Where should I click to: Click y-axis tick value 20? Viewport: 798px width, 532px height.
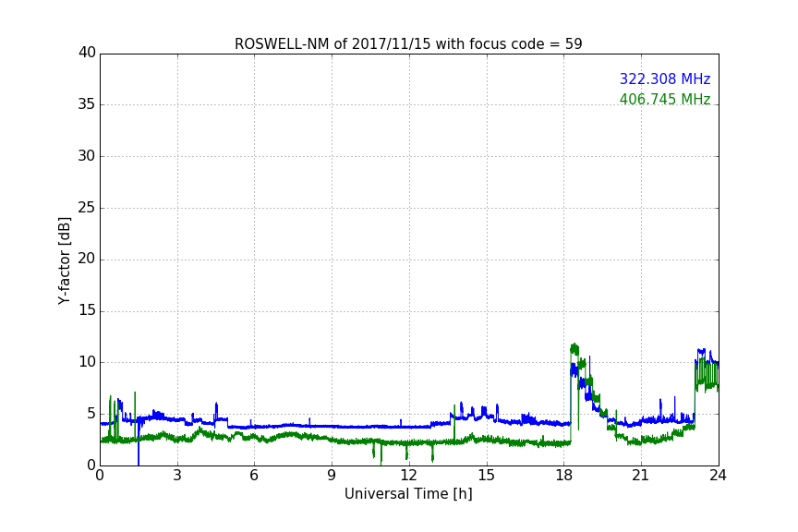[x=87, y=260]
